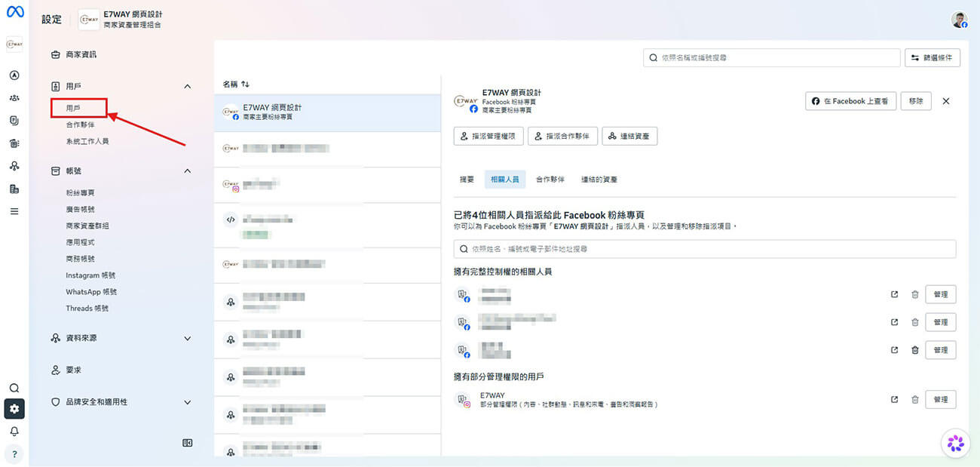This screenshot has width=980, height=467.
Task: Open 商務帳號 under 帳號
Action: coord(80,259)
